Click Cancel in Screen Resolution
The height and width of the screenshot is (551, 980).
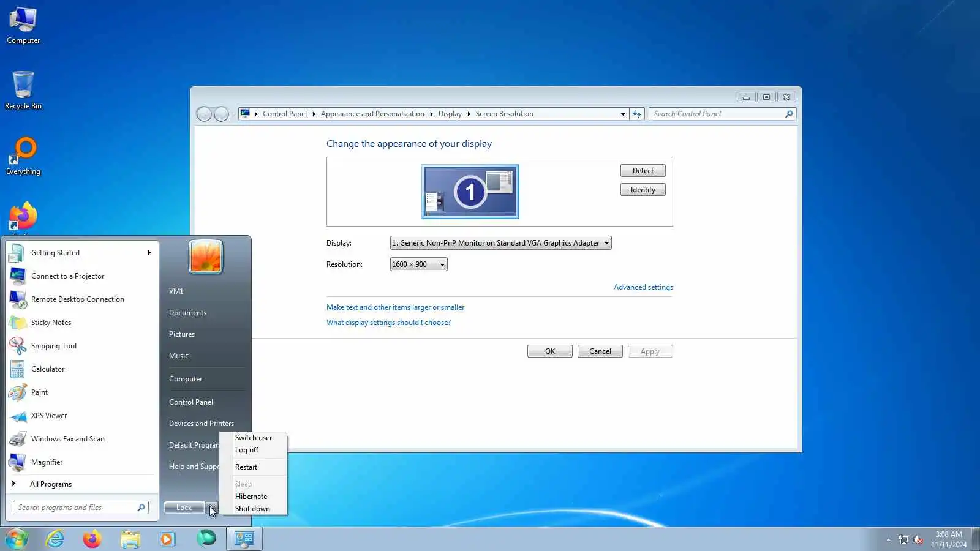(600, 351)
